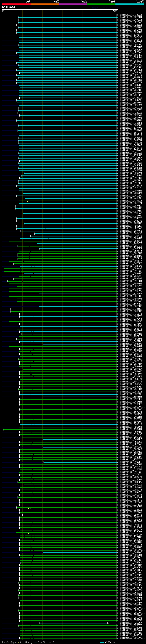Click the green ~80% identity legend bar
The height and width of the screenshot is (644, 146).
(101, 4)
